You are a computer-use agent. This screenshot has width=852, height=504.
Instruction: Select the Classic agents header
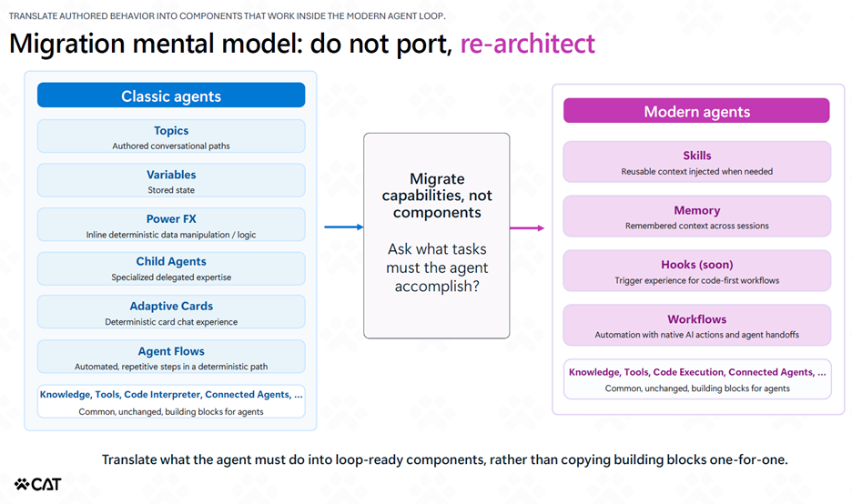(171, 95)
